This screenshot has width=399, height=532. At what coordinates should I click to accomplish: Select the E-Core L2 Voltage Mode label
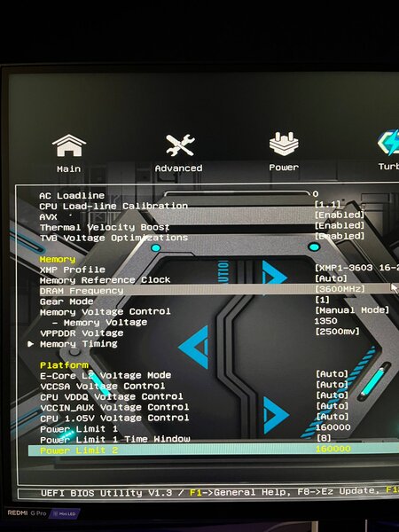pyautogui.click(x=106, y=376)
